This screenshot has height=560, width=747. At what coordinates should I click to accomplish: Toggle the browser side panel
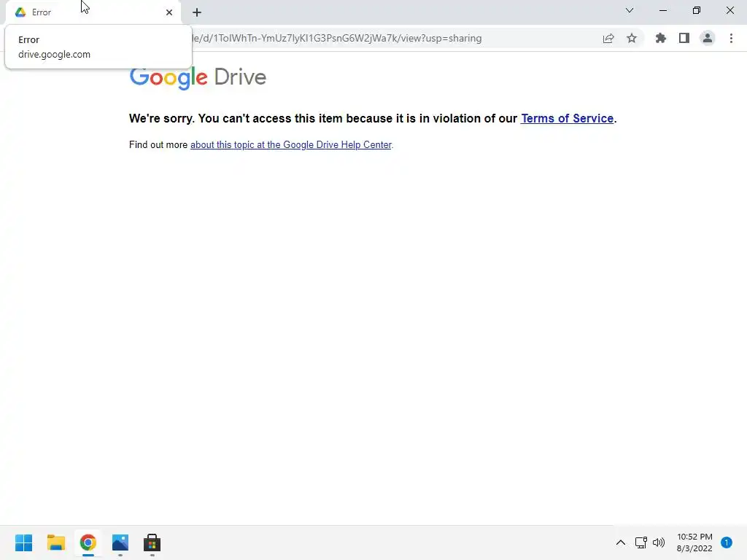(x=684, y=38)
